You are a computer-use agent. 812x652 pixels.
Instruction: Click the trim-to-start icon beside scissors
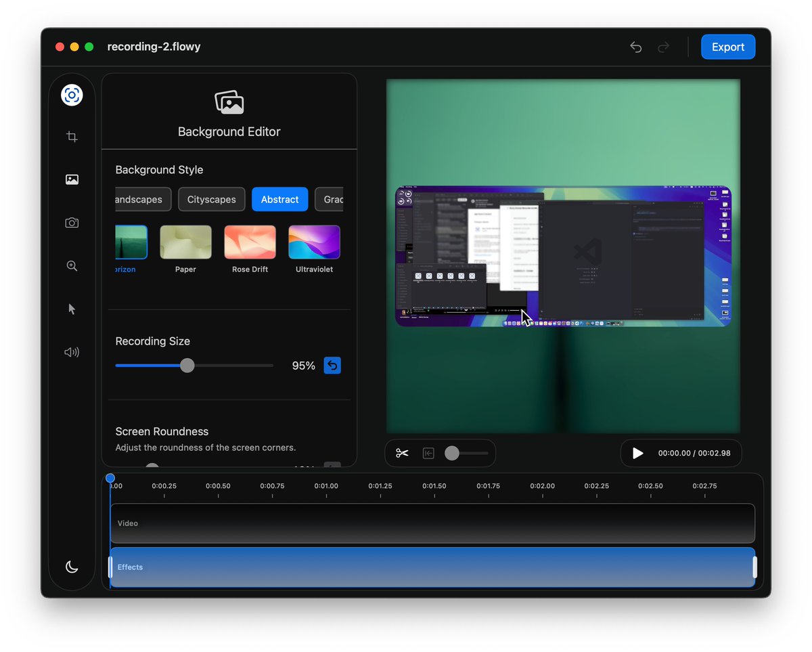pos(428,453)
